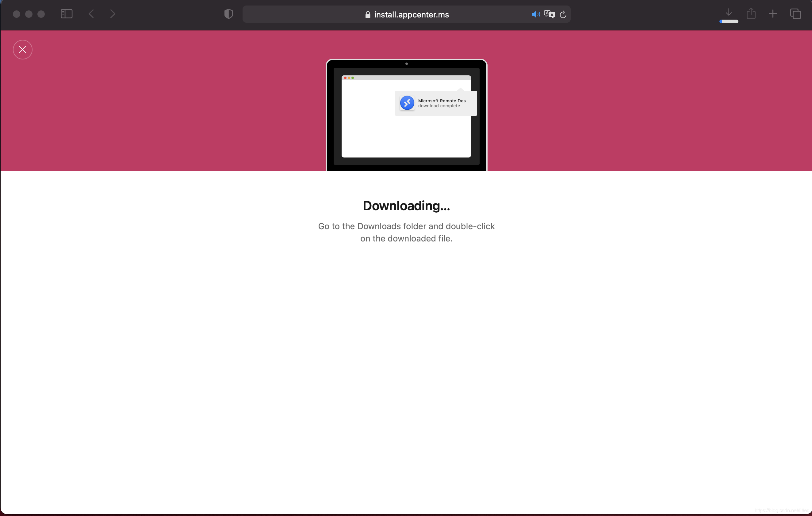
Task: Mute the tab audio speaker icon
Action: pyautogui.click(x=536, y=14)
